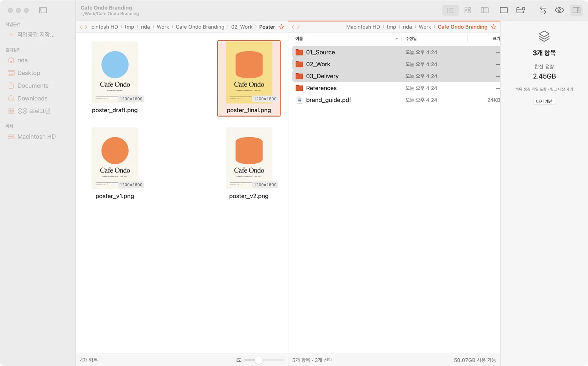
Task: Click Cafe Ondo Branding in left path
Action: click(x=200, y=27)
